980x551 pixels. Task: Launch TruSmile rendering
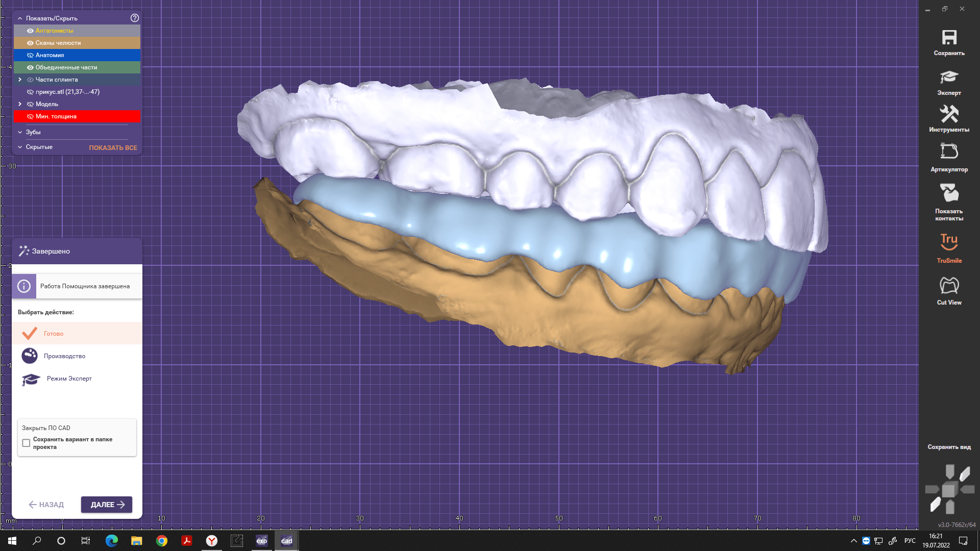click(949, 242)
